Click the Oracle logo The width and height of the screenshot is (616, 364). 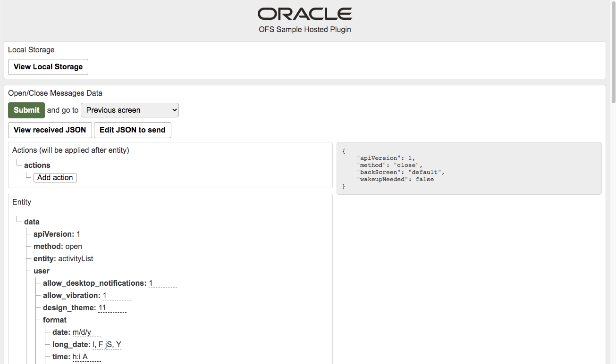[x=304, y=13]
